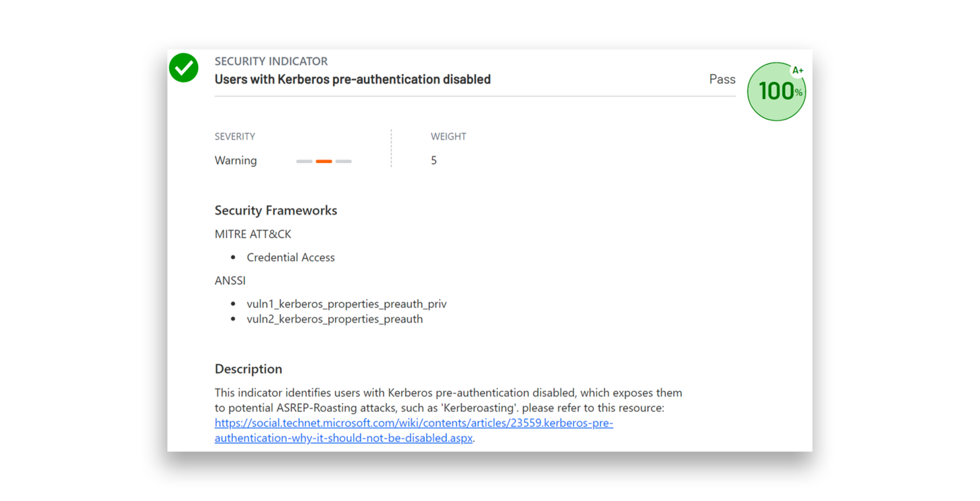Click the weight value 5

434,161
